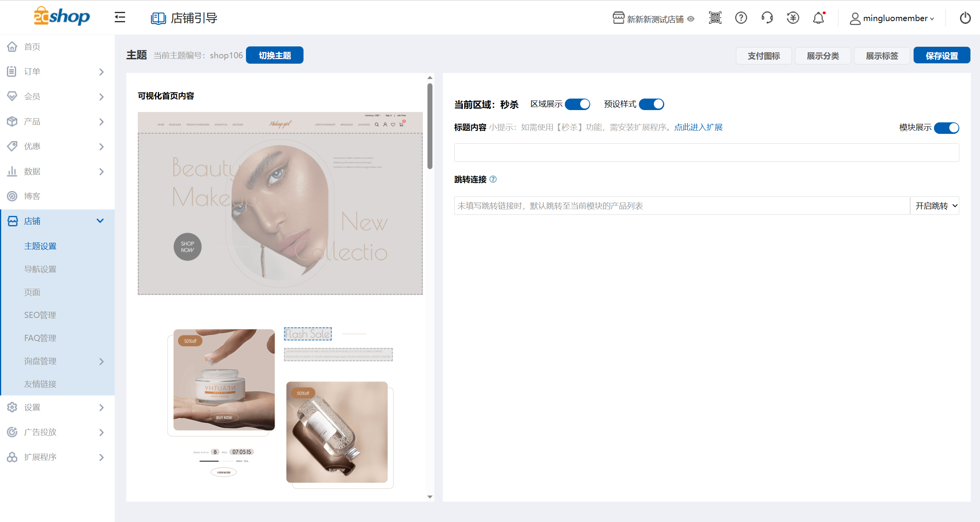980x522 pixels.
Task: Click the 扩展程序 cubes icon
Action: click(12, 457)
